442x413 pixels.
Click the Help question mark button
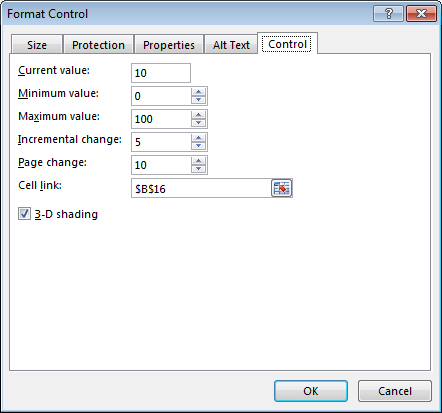click(388, 14)
